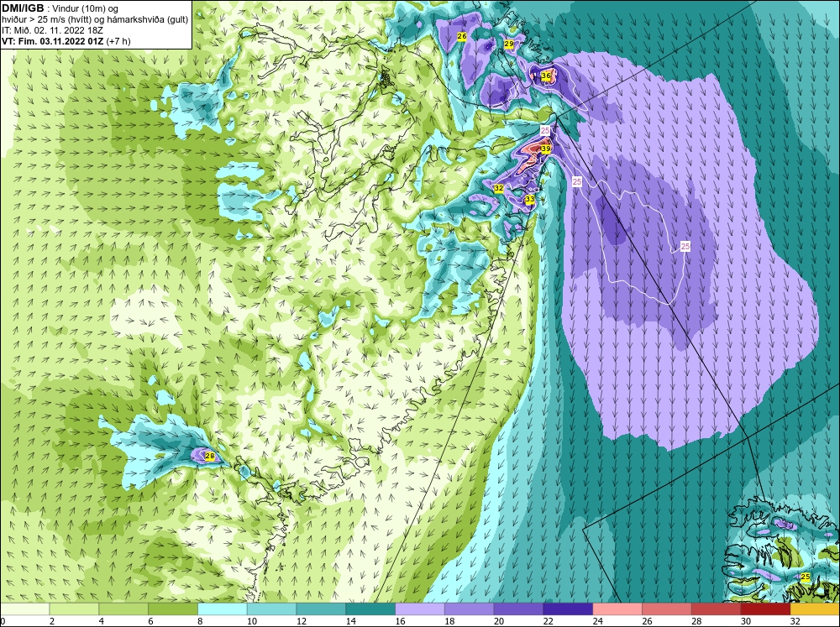Pick the 20–22 m/s violet legend swatch
The width and height of the screenshot is (840, 627).
click(518, 609)
